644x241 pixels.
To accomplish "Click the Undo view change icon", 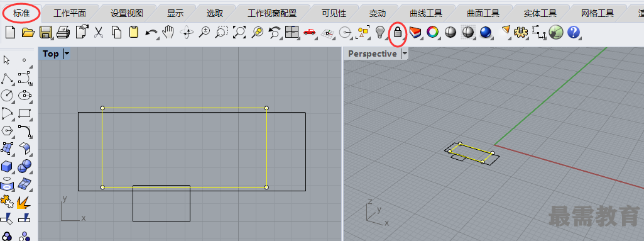I will pyautogui.click(x=275, y=32).
